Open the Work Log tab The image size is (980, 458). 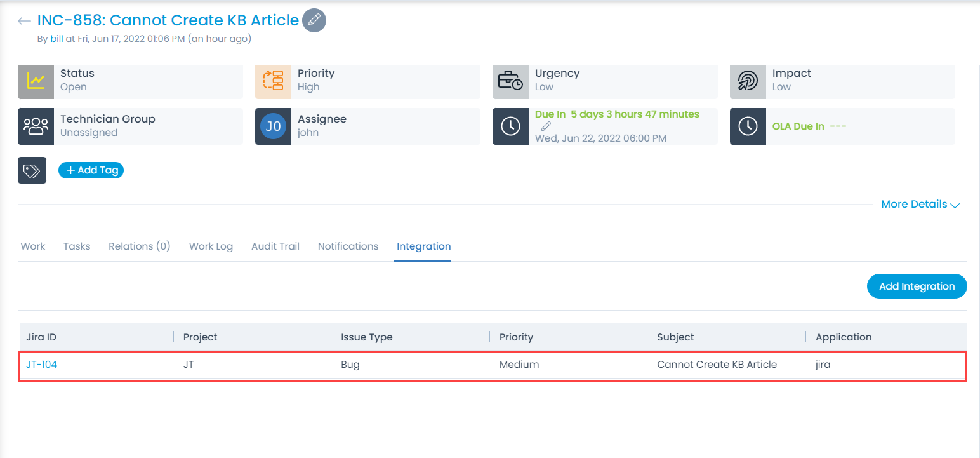coord(211,246)
